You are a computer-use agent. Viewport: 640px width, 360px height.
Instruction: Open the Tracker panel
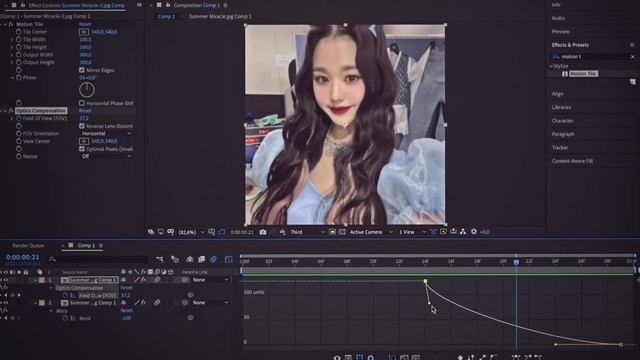click(x=560, y=148)
